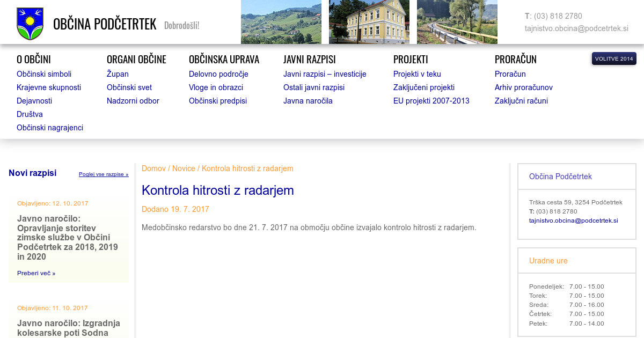Open Krajevne skupnosti menu link
Image resolution: width=644 pixels, height=338 pixels.
coord(49,87)
